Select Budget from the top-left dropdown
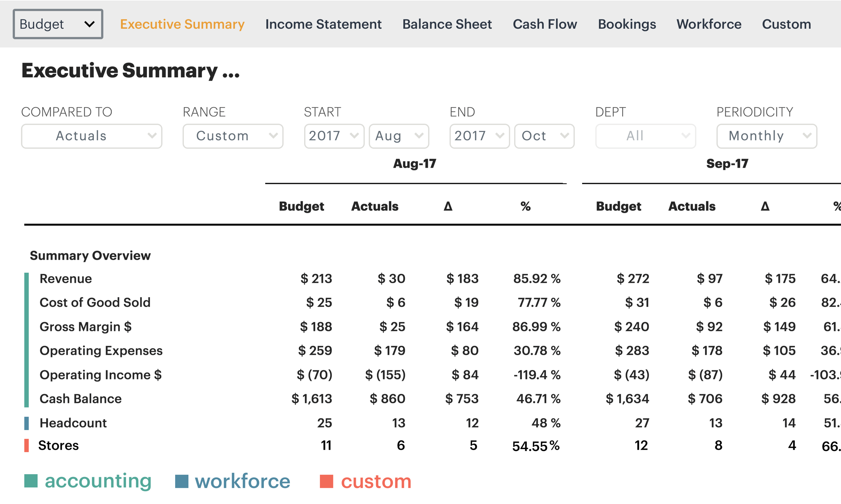This screenshot has height=504, width=841. point(57,23)
